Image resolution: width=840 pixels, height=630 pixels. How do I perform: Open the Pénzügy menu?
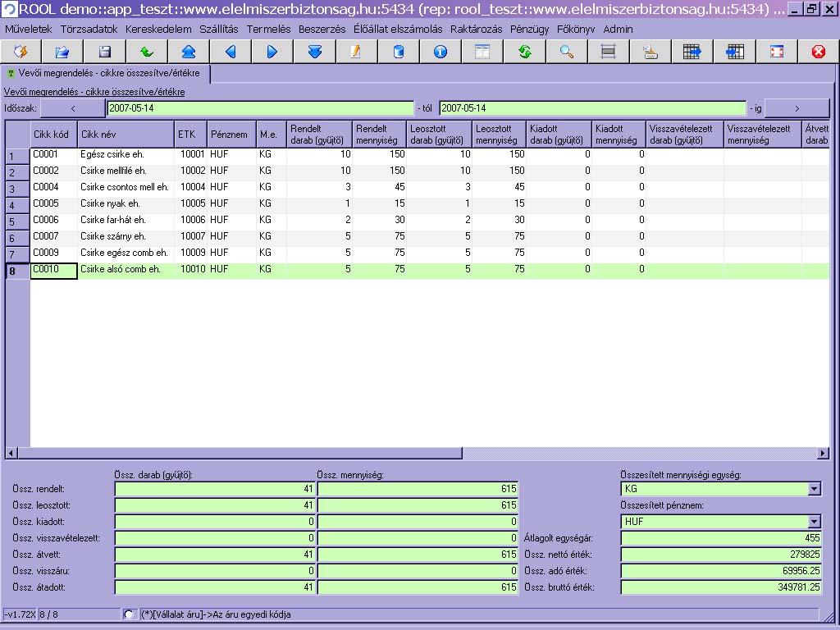click(x=529, y=30)
